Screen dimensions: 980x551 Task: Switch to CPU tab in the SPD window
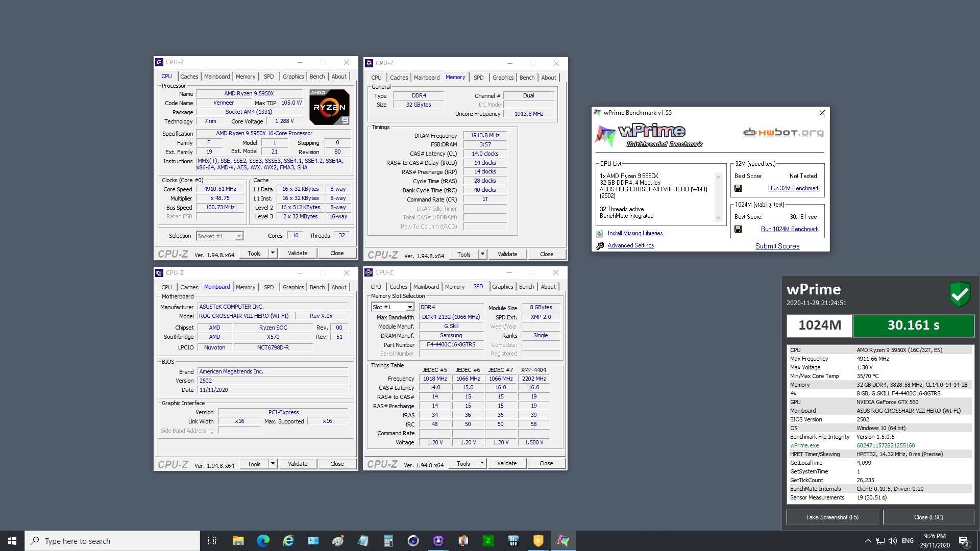point(376,287)
